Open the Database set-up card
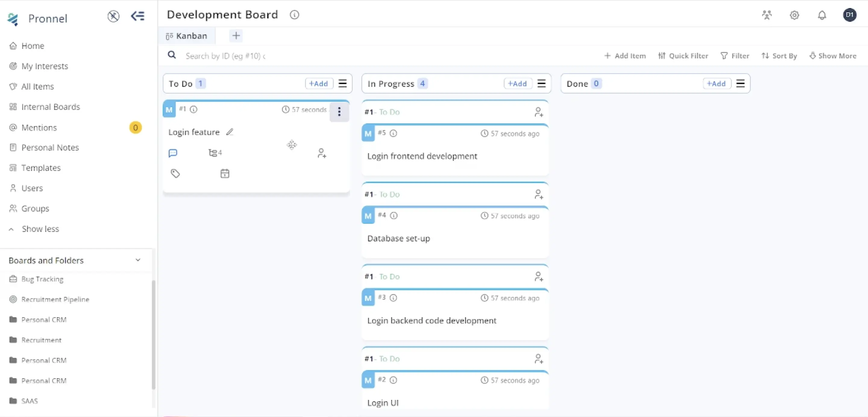Image resolution: width=868 pixels, height=417 pixels. tap(455, 232)
